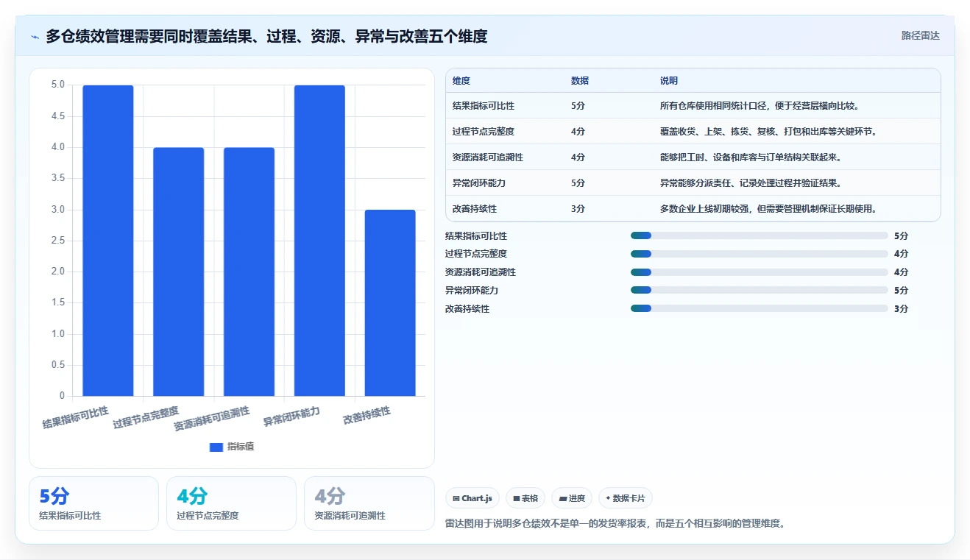Click y-axis value 5.0

point(57,85)
